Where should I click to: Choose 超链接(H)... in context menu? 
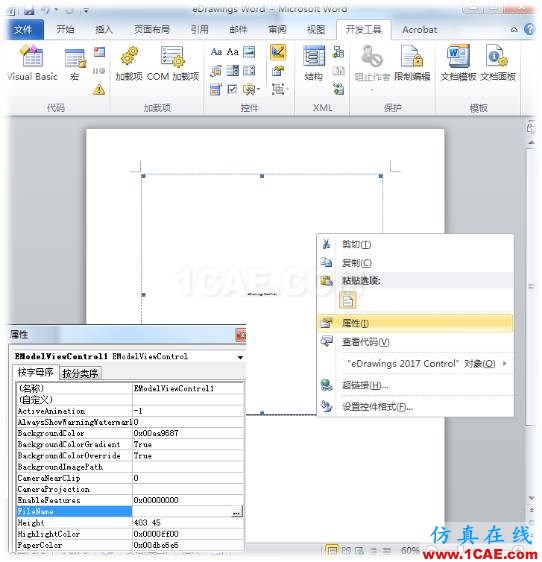[x=415, y=386]
